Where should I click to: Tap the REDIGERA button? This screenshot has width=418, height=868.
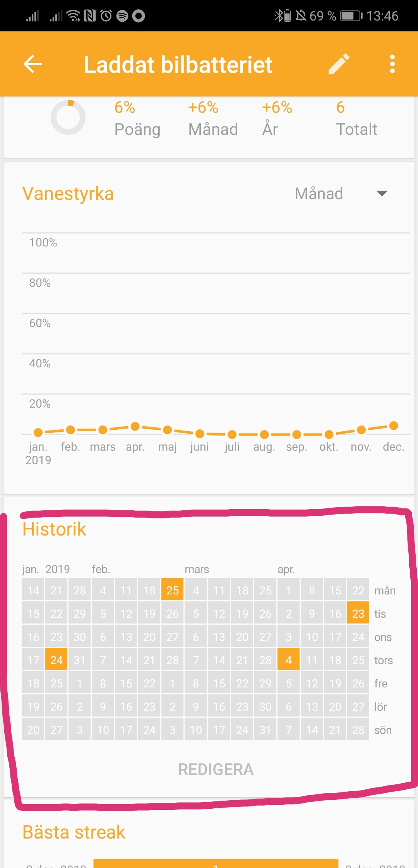(x=216, y=770)
